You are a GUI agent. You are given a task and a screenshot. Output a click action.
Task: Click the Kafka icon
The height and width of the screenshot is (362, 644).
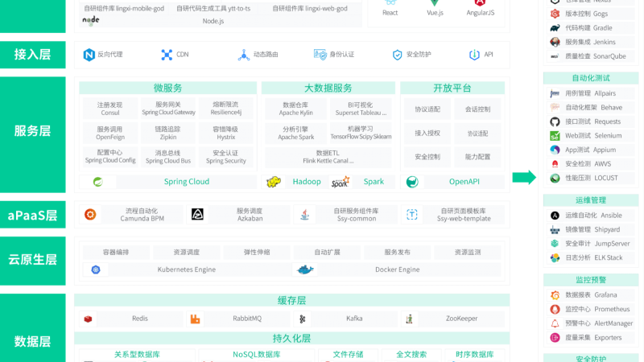pyautogui.click(x=303, y=319)
